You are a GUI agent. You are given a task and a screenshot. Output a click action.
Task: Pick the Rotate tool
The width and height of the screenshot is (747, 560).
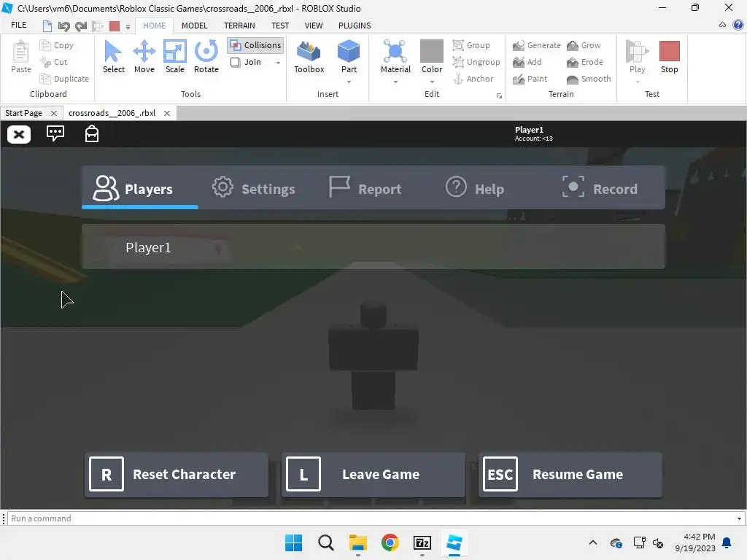click(206, 57)
